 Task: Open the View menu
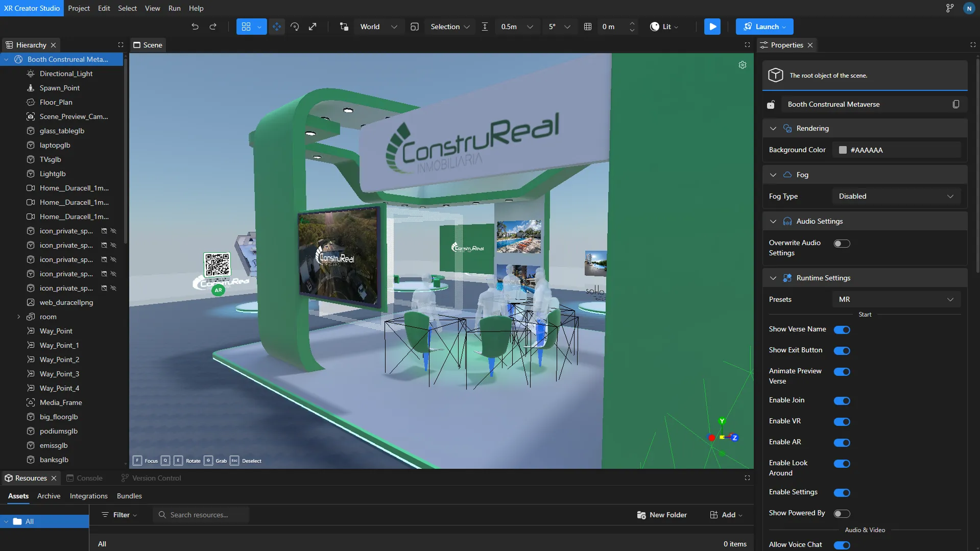point(152,8)
